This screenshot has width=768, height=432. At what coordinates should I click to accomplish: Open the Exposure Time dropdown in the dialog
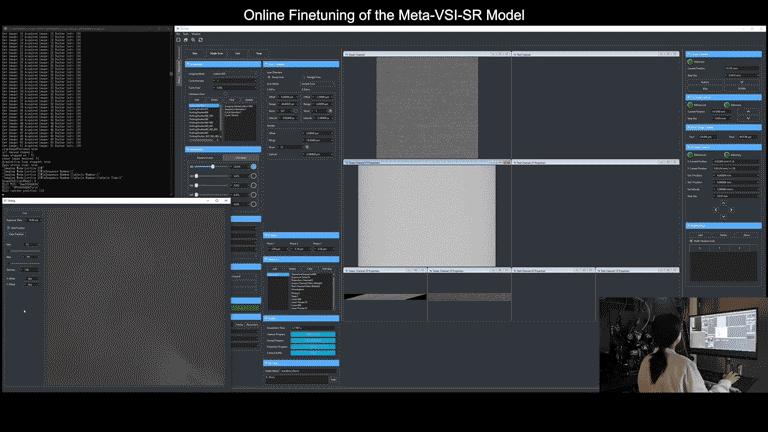point(33,219)
